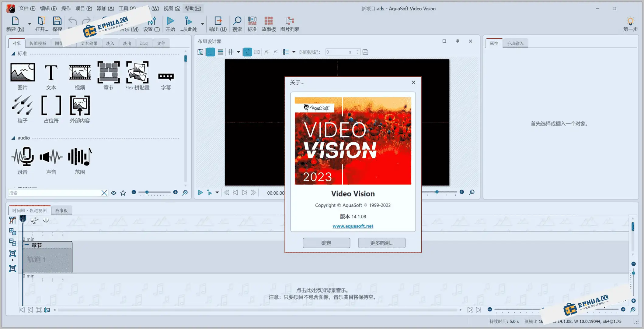Click the razor cut tool in timeline
Screen dimensions: 644x329
[x=34, y=221]
